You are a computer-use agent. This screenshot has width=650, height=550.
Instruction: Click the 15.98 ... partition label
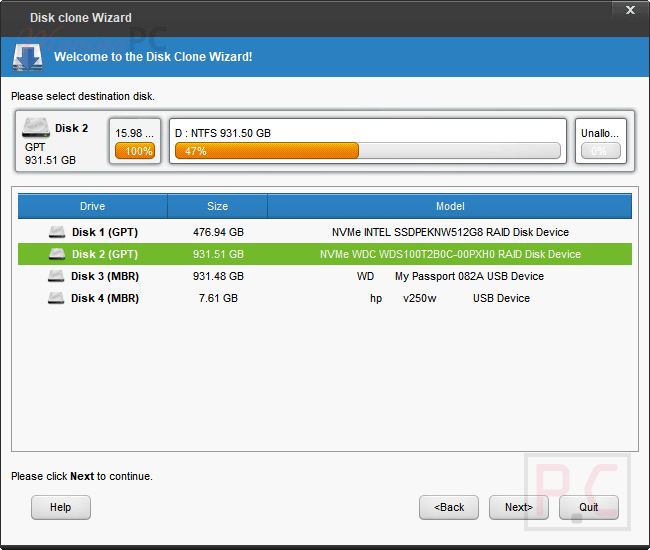click(134, 133)
